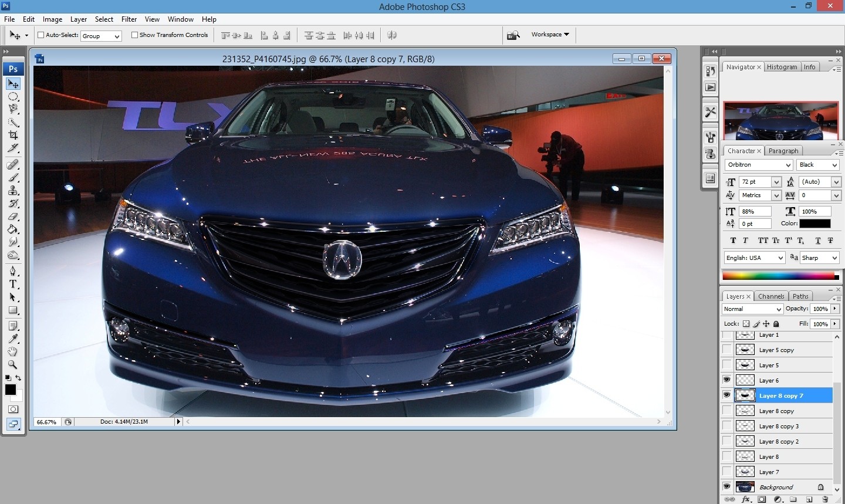Image resolution: width=845 pixels, height=504 pixels.
Task: Open the Image menu
Action: pos(52,19)
